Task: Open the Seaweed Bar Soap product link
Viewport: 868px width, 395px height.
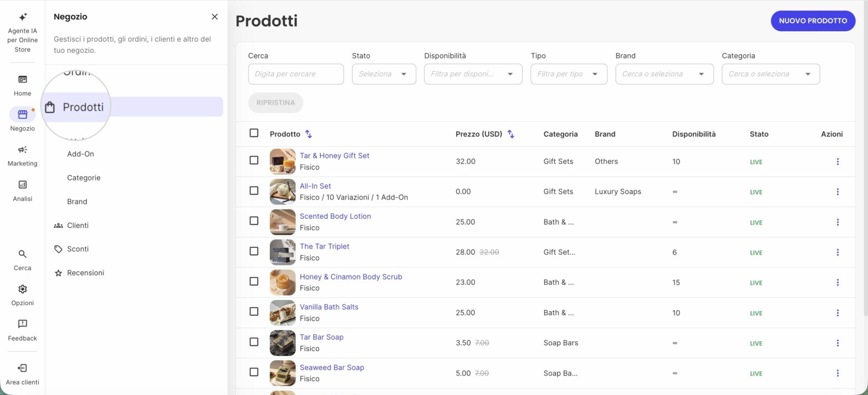Action: pyautogui.click(x=332, y=368)
